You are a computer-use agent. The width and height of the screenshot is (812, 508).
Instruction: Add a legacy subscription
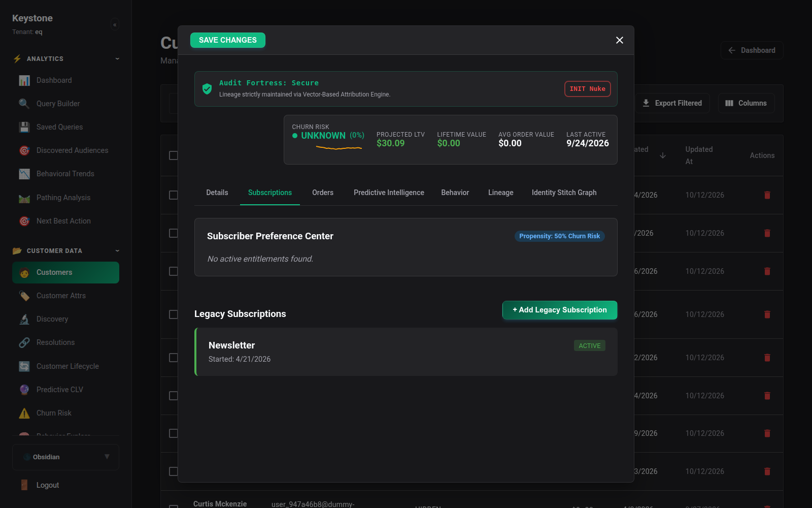point(560,310)
